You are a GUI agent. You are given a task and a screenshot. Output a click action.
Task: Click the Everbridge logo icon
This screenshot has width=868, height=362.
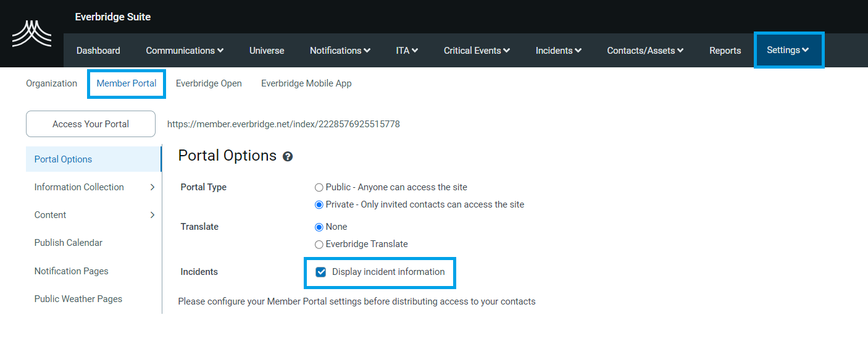point(31,34)
